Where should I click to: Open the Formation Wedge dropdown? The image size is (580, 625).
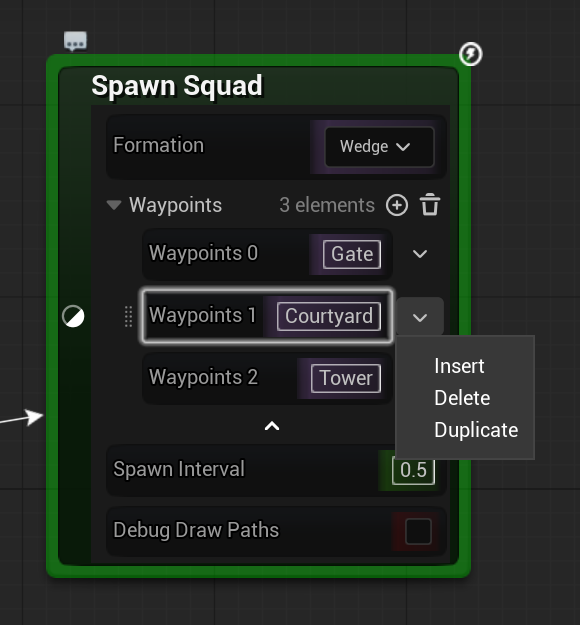(x=379, y=146)
